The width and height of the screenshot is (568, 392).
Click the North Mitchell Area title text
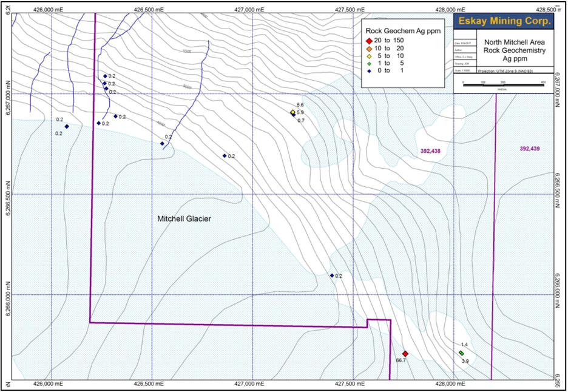[515, 43]
